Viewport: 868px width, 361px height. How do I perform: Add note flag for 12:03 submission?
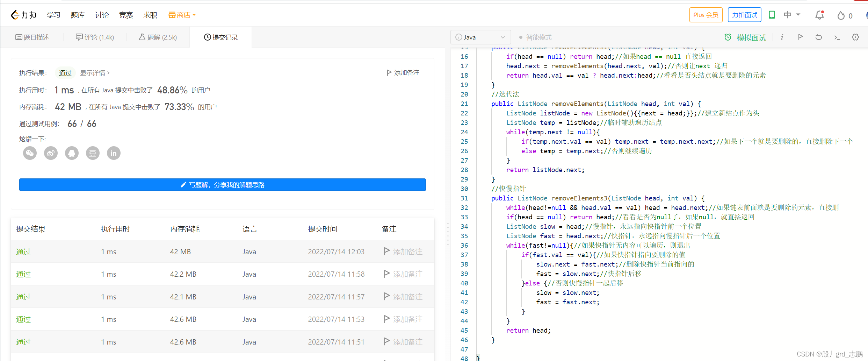pos(386,251)
